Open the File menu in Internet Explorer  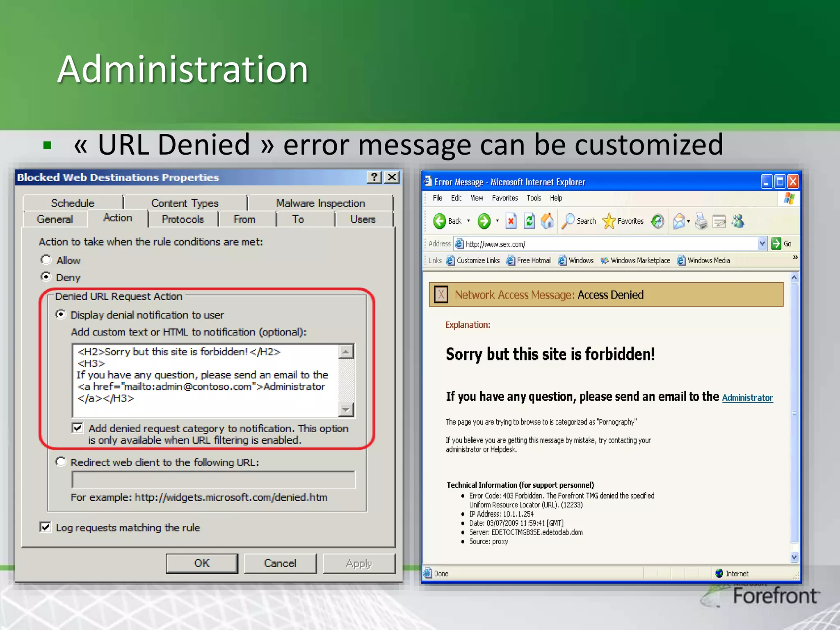pyautogui.click(x=438, y=198)
